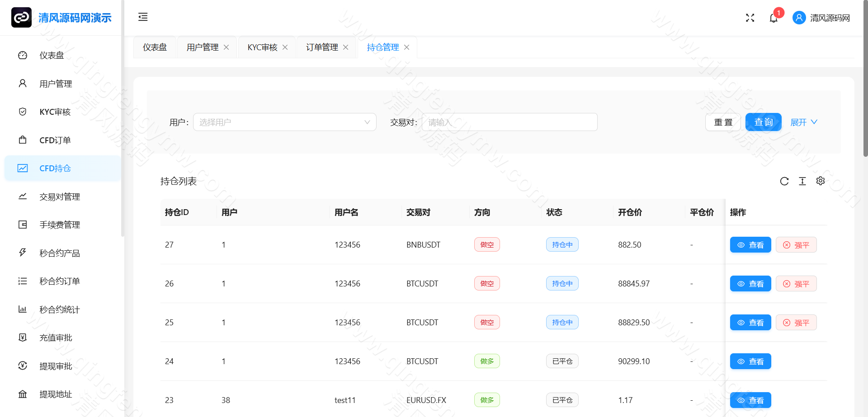Viewport: 868px width, 417px height.
Task: Collapse the sidebar with the hamburger toggle
Action: pos(143,17)
